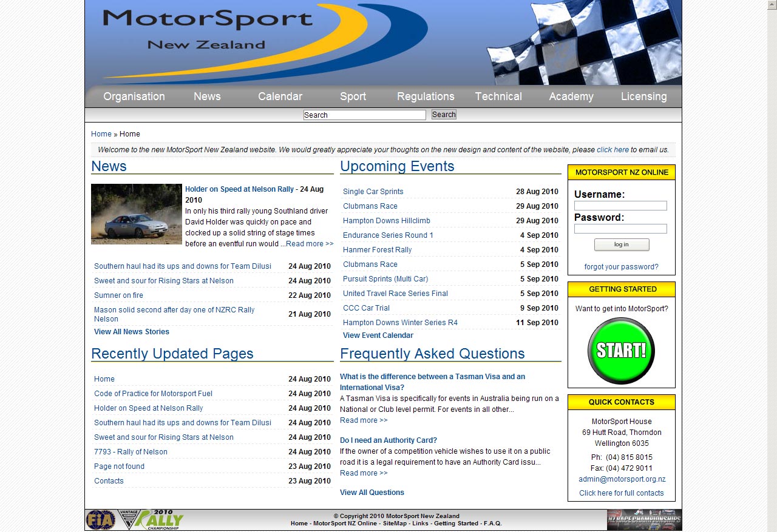Click View Event Calendar
This screenshot has height=532, width=777.
(378, 335)
